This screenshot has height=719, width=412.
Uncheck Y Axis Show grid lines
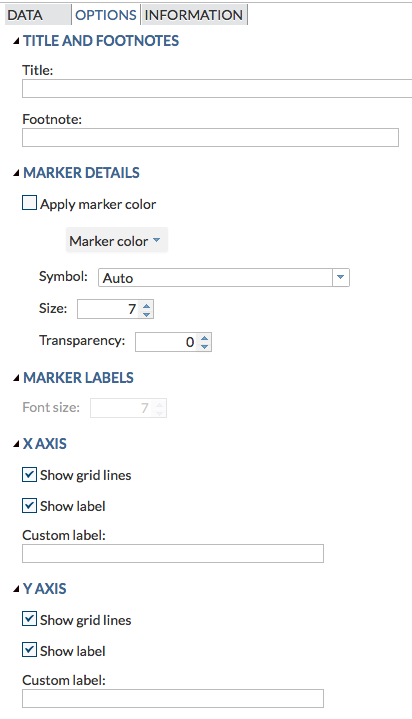29,619
